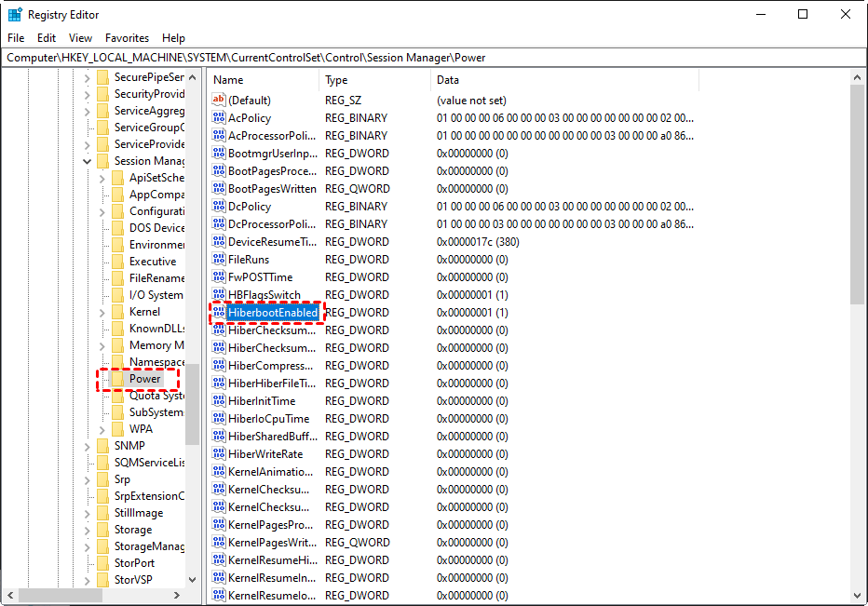Open the Edit menu
The height and width of the screenshot is (606, 868).
(x=47, y=37)
